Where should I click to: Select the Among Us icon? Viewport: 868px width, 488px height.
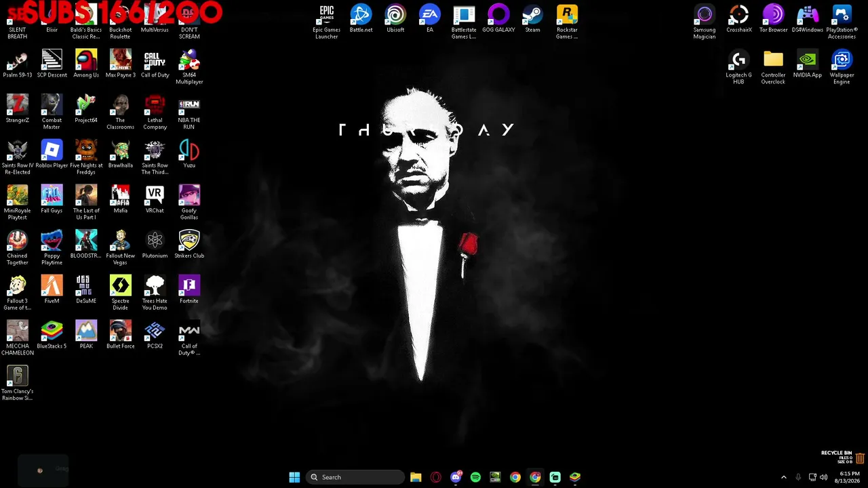coord(86,64)
